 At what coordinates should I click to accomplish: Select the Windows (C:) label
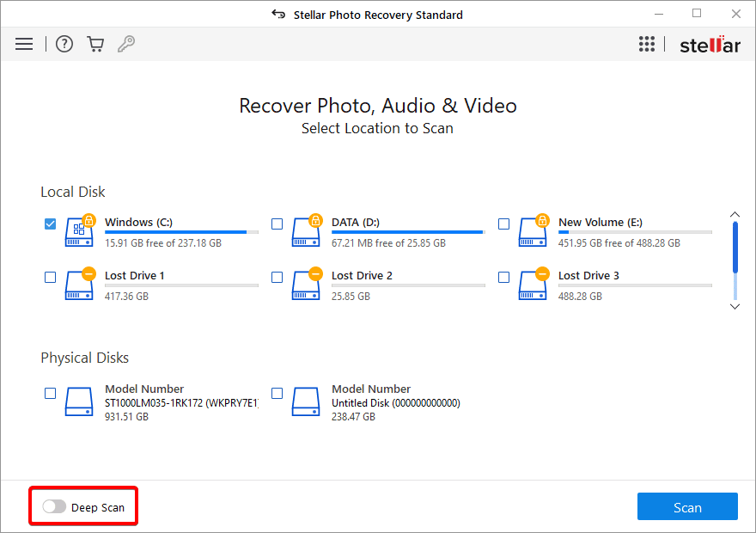coord(139,223)
